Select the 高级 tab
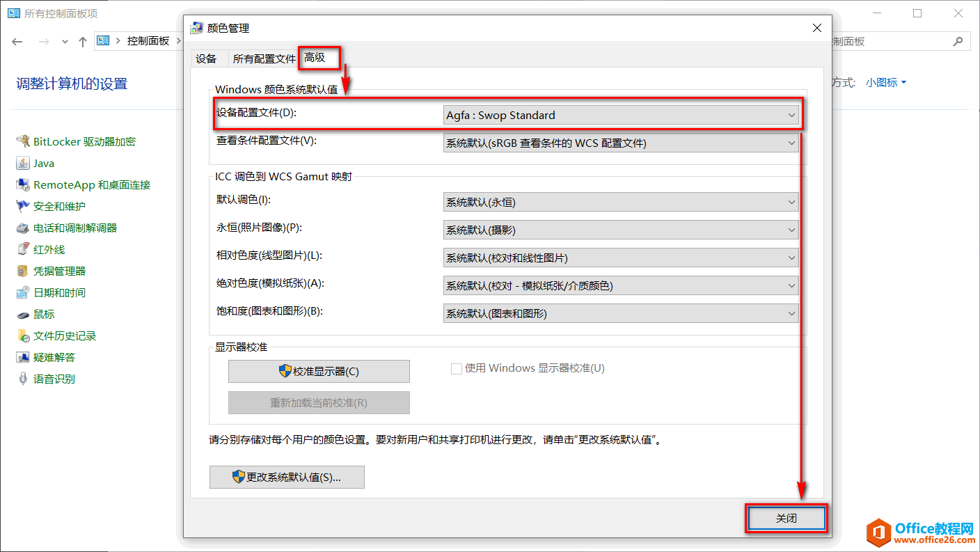Viewport: 980px width, 552px height. [x=315, y=58]
